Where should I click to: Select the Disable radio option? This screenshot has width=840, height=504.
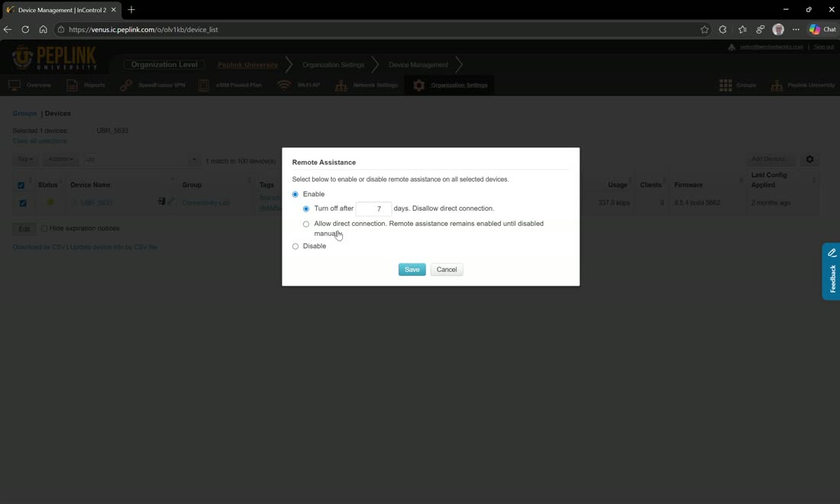(x=296, y=247)
